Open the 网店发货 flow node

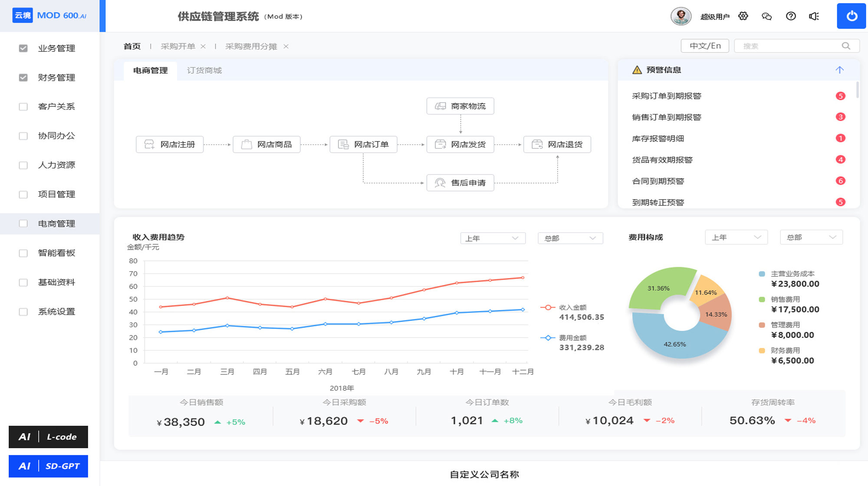[460, 144]
